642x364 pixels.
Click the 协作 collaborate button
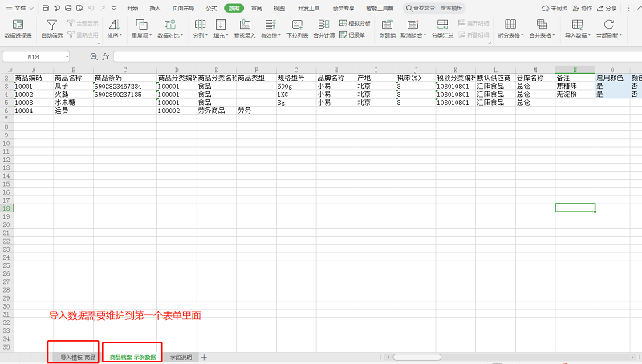583,8
